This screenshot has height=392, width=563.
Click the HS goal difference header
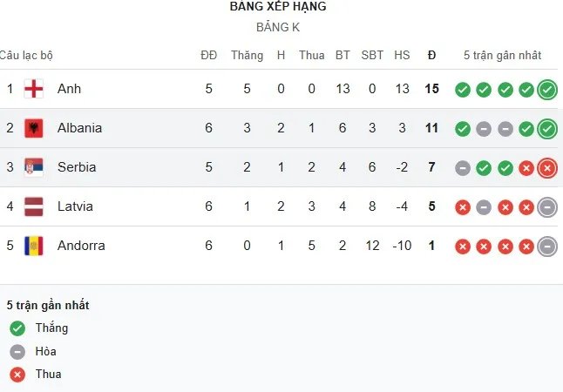click(402, 55)
